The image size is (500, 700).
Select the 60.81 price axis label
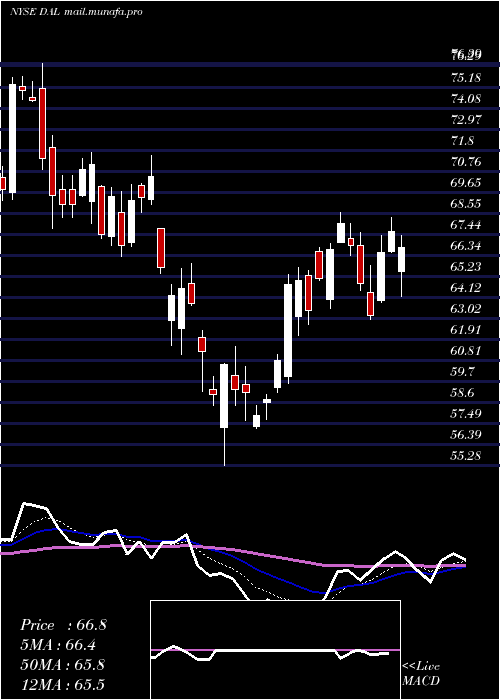point(466,350)
